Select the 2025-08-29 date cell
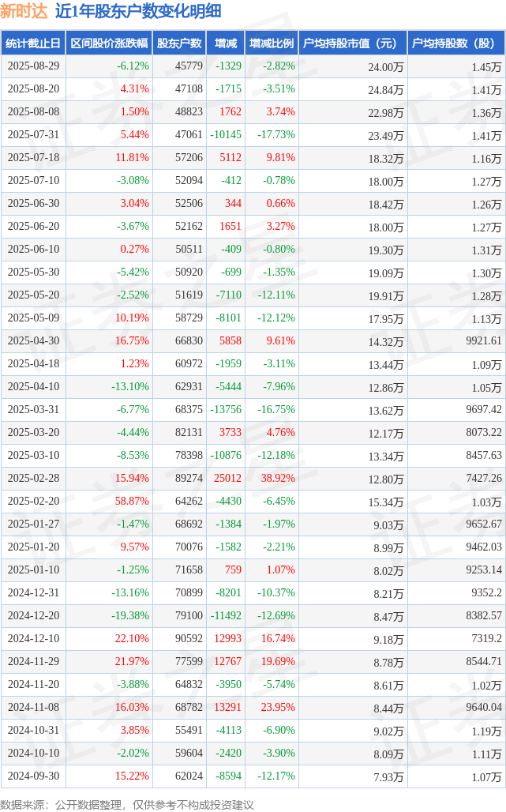Screen dimensions: 506x812 (34, 66)
